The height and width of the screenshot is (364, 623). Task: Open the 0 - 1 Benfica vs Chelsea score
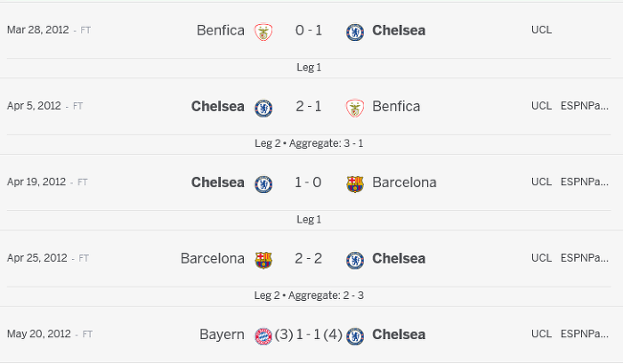pyautogui.click(x=309, y=30)
